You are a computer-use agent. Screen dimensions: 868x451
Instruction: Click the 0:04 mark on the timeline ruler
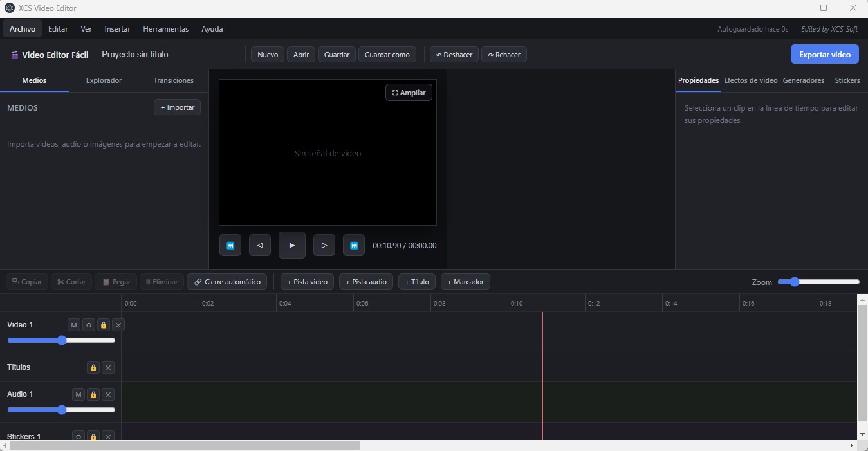coord(285,303)
